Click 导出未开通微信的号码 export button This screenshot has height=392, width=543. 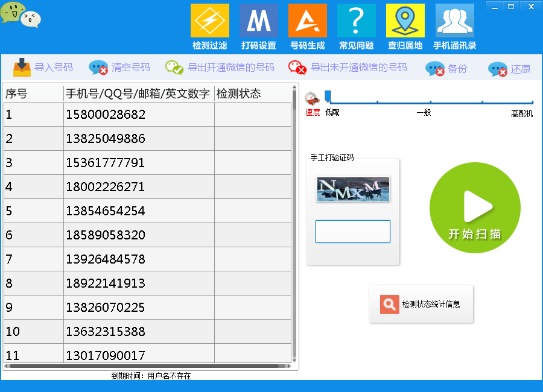tap(348, 68)
